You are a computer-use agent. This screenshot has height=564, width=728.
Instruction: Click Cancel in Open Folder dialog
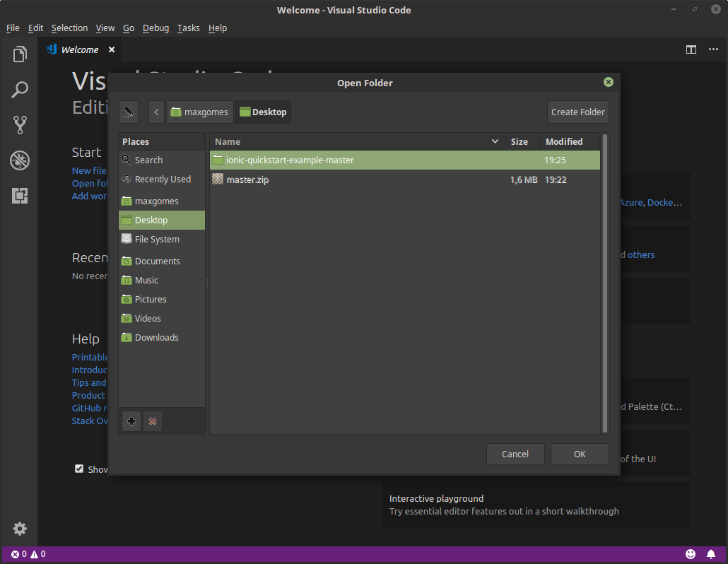(515, 454)
